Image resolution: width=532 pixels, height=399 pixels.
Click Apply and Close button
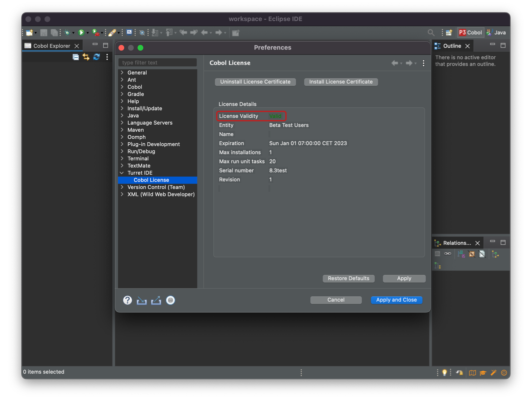click(x=396, y=300)
